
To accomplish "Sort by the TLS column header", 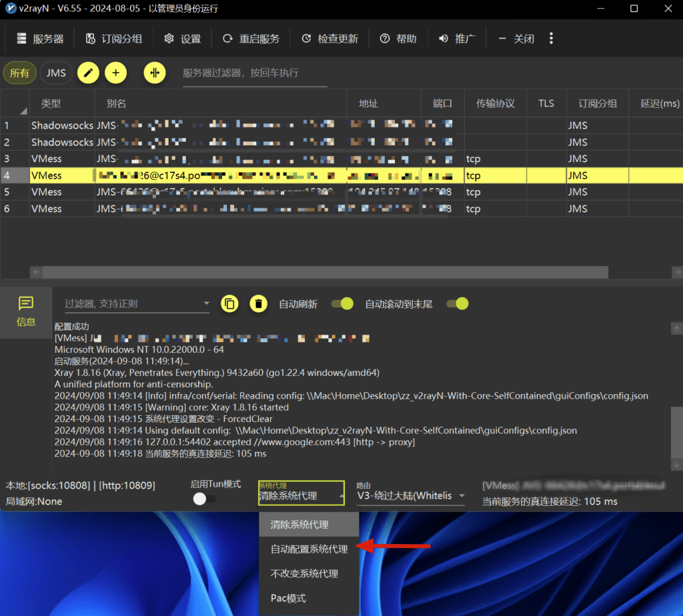I will click(x=546, y=103).
